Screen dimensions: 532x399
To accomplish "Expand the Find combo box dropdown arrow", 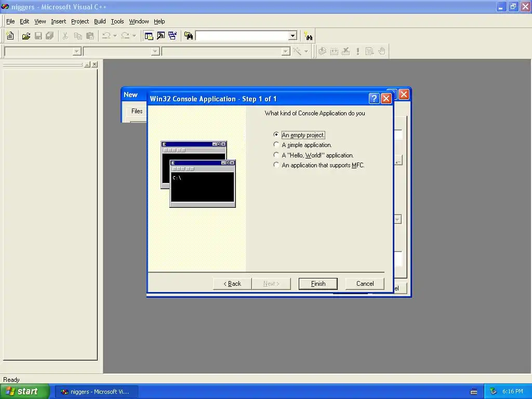I will 292,36.
